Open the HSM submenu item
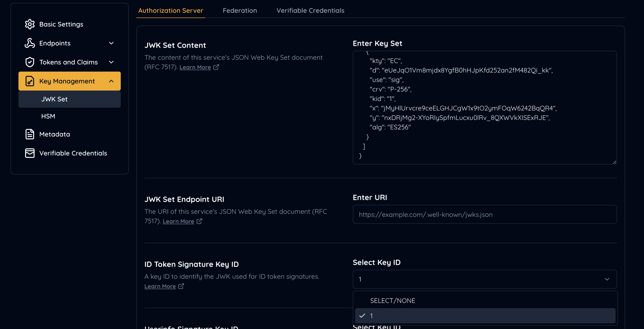The height and width of the screenshot is (329, 644). (x=48, y=116)
